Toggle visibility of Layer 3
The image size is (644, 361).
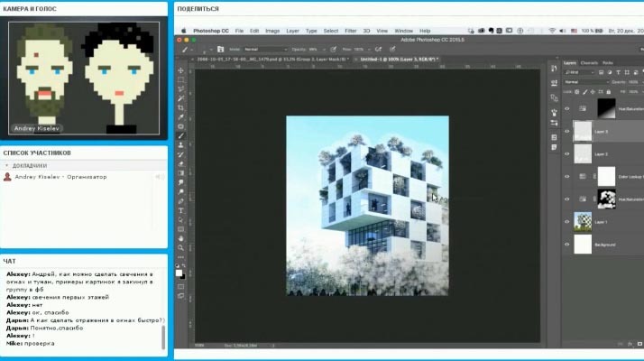click(x=567, y=132)
